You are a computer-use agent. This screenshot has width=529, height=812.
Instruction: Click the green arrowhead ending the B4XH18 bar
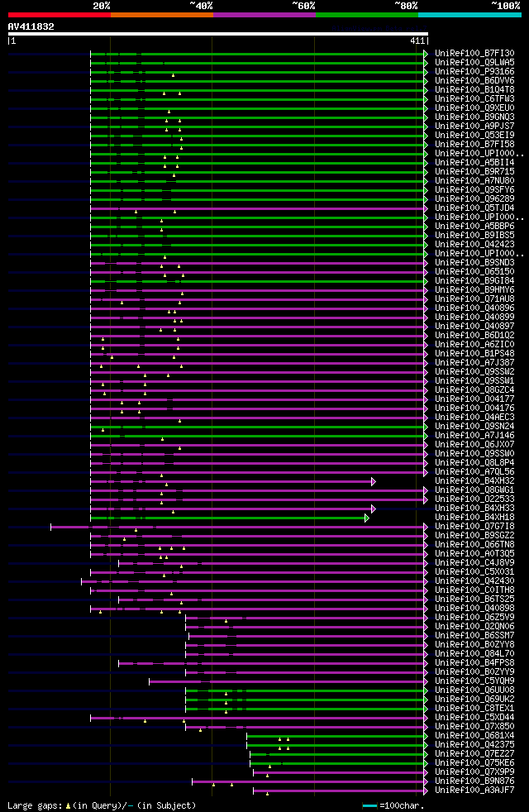(367, 518)
